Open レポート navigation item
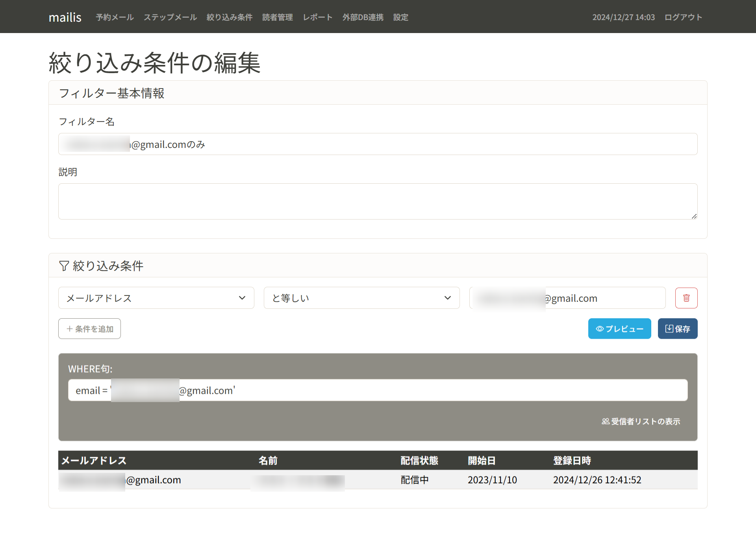 (317, 17)
